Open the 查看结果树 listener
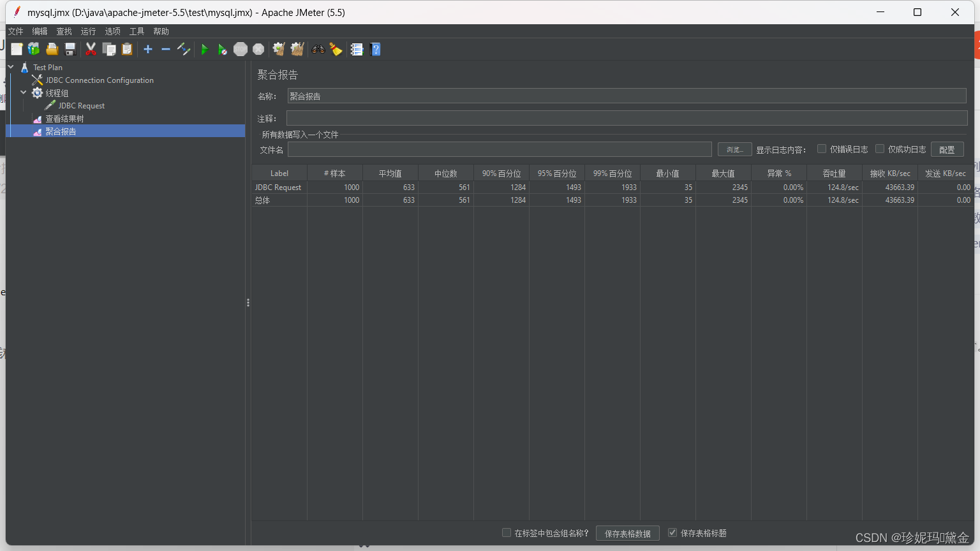Image resolution: width=980 pixels, height=551 pixels. click(x=64, y=119)
